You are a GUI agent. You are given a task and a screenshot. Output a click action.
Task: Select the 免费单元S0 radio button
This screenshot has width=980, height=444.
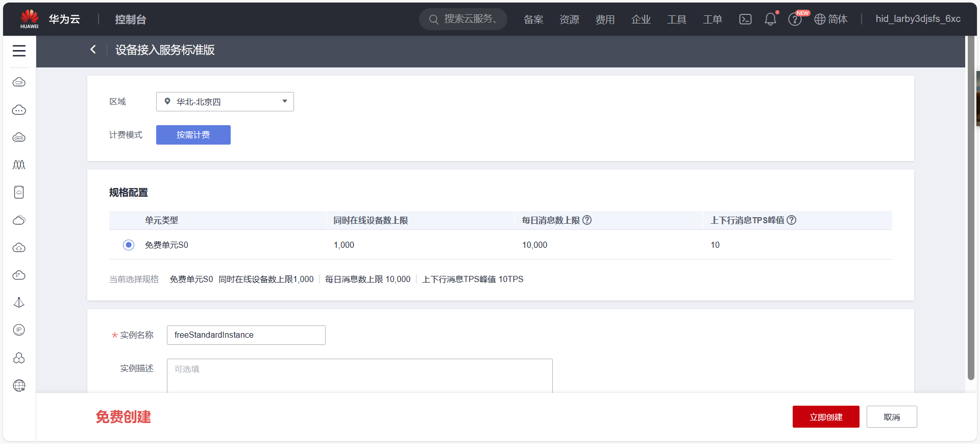tap(129, 245)
